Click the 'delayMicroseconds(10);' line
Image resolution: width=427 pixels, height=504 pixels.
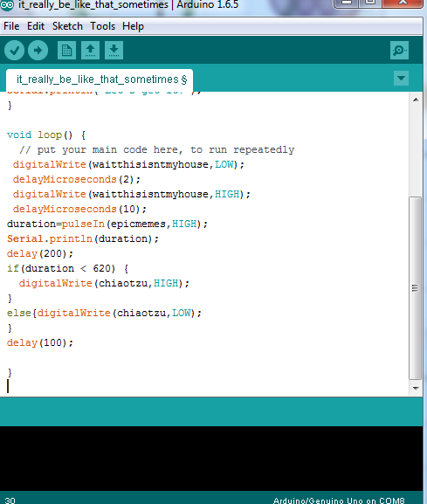tap(79, 210)
